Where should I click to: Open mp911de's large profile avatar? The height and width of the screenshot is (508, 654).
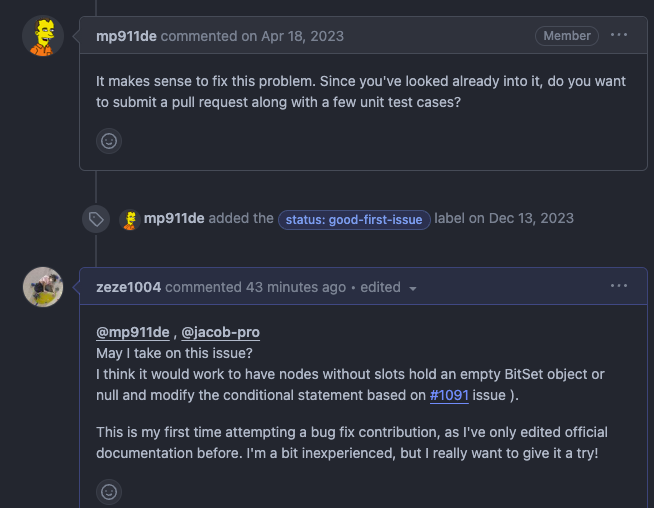[43, 36]
